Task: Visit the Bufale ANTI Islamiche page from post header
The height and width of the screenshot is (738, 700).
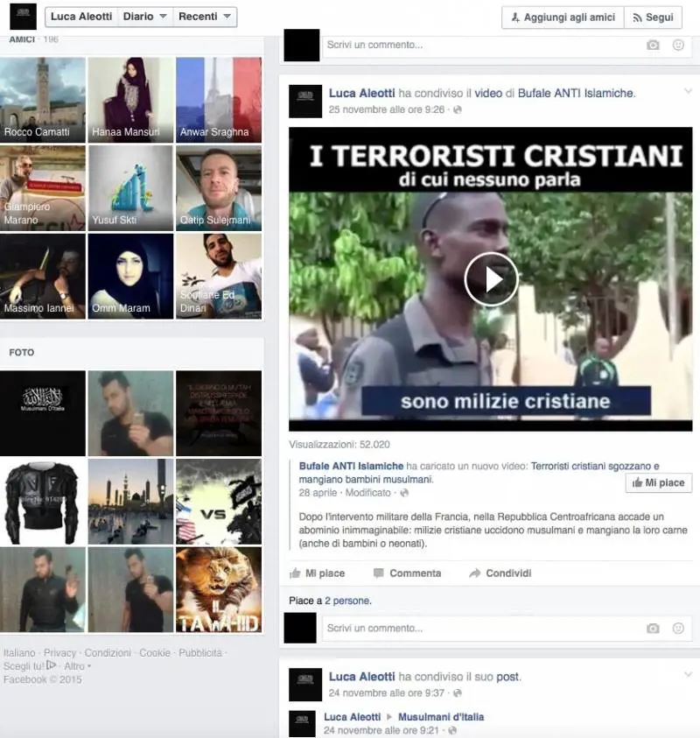Action: pyautogui.click(x=577, y=93)
